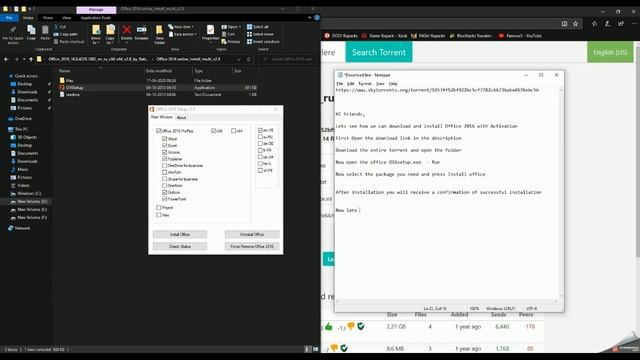
Task: Uncheck the Access checkbox
Action: click(164, 152)
